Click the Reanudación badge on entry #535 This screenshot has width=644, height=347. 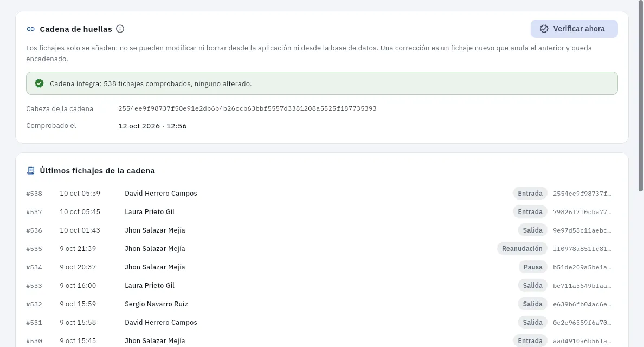tap(522, 249)
